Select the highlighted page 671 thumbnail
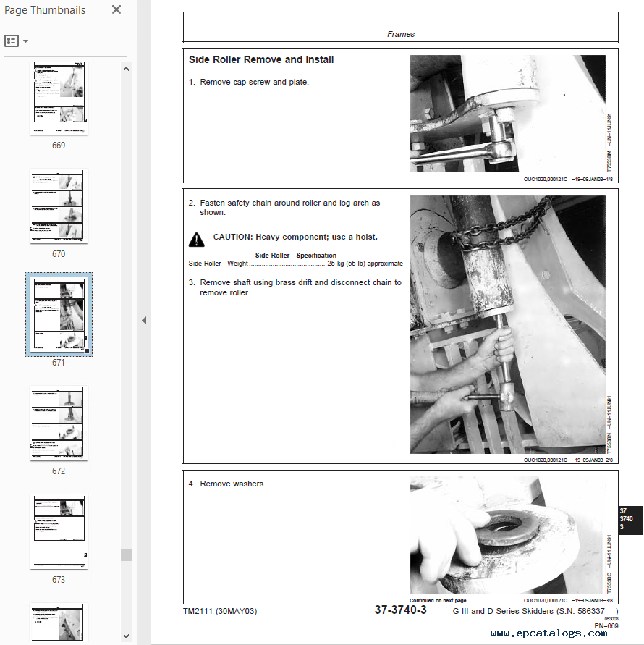This screenshot has width=644, height=645. (59, 314)
